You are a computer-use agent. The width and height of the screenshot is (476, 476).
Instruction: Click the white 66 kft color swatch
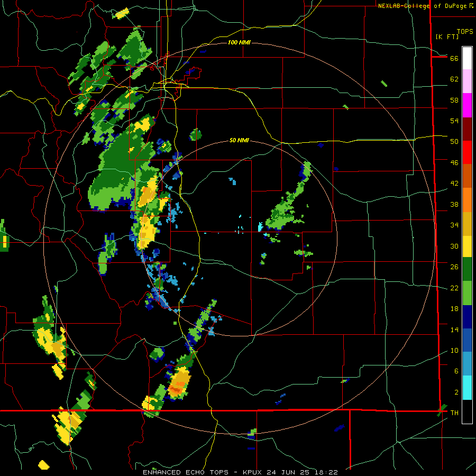click(467, 58)
